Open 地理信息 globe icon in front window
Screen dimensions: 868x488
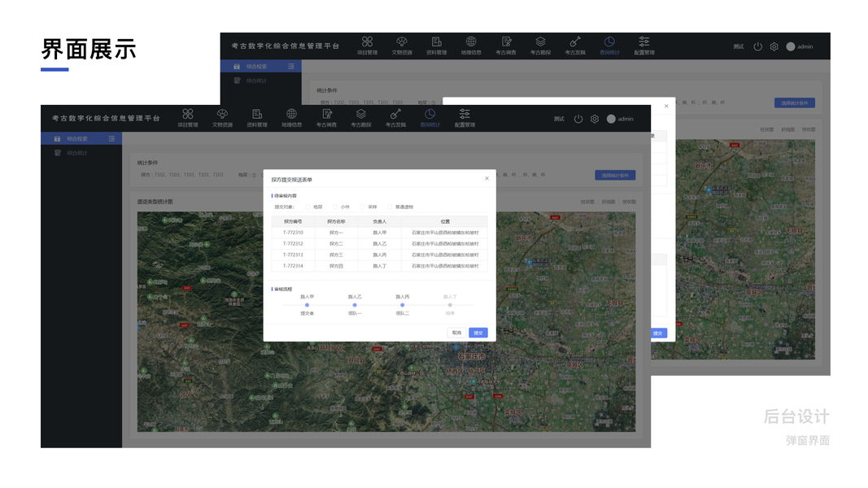(x=291, y=114)
